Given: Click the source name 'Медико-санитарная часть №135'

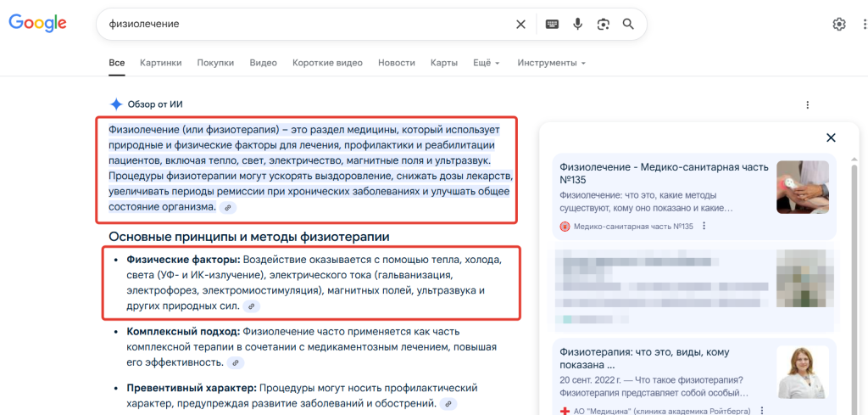Looking at the screenshot, I should point(633,226).
